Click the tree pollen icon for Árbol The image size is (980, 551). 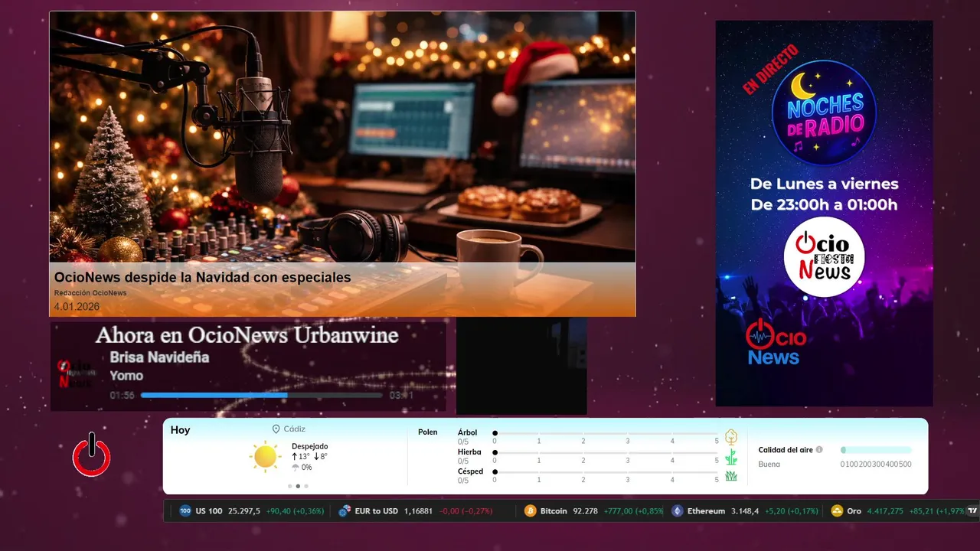[731, 437]
